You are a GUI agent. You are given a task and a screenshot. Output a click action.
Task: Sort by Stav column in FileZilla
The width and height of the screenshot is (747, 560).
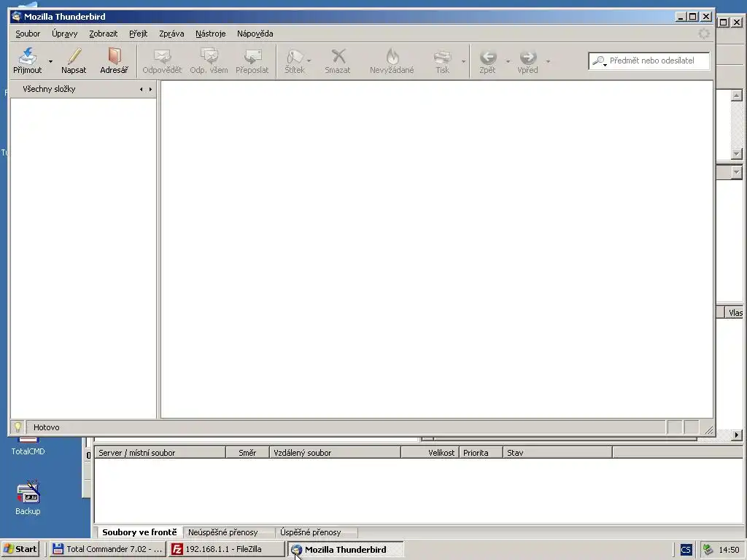pyautogui.click(x=557, y=452)
